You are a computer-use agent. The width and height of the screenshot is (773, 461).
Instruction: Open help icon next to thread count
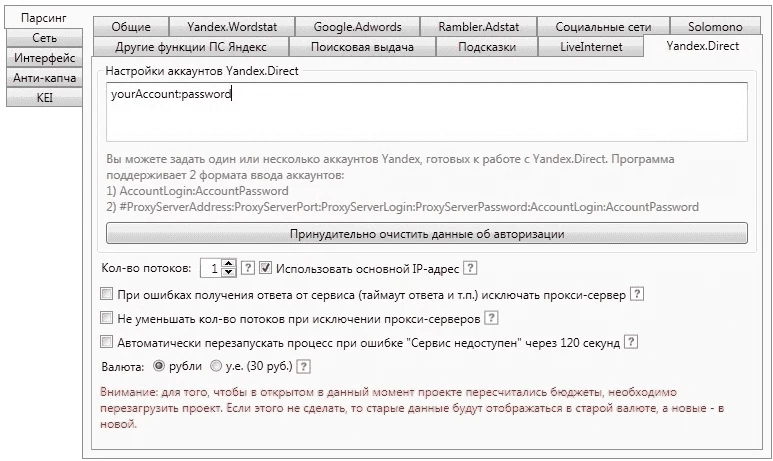pyautogui.click(x=248, y=268)
